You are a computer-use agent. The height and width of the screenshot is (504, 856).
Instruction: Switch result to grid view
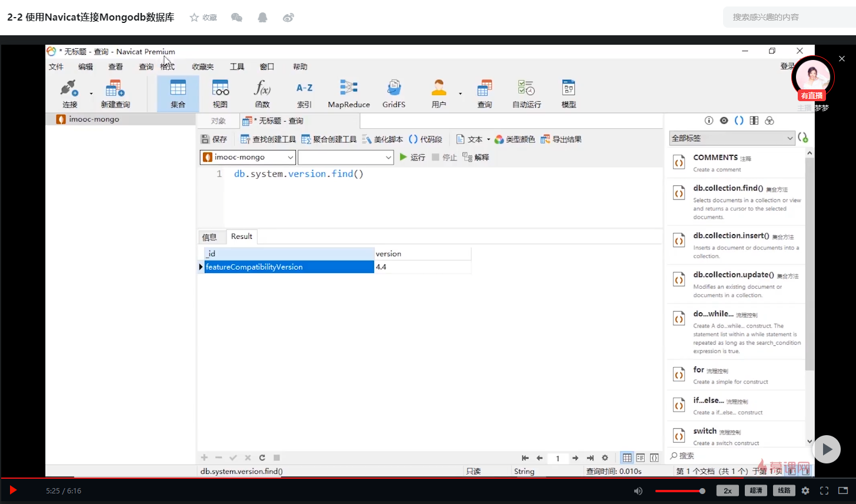[627, 458]
